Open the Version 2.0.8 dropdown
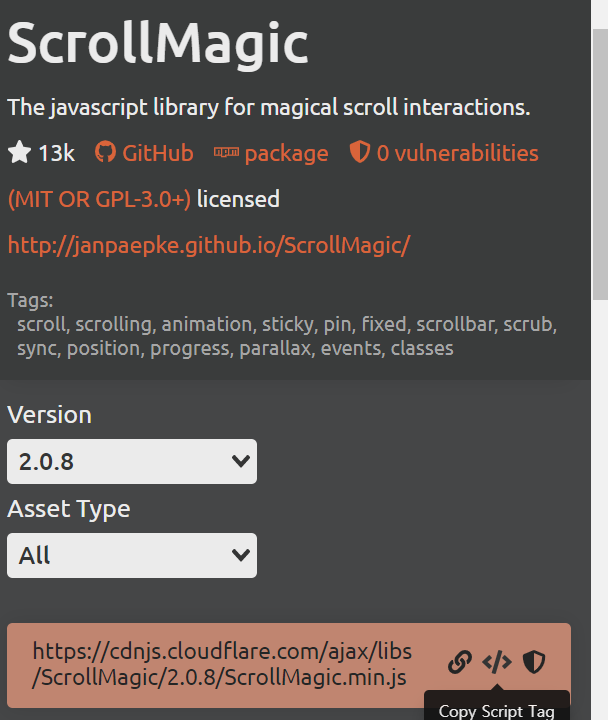Viewport: 608px width, 720px height. (x=132, y=461)
